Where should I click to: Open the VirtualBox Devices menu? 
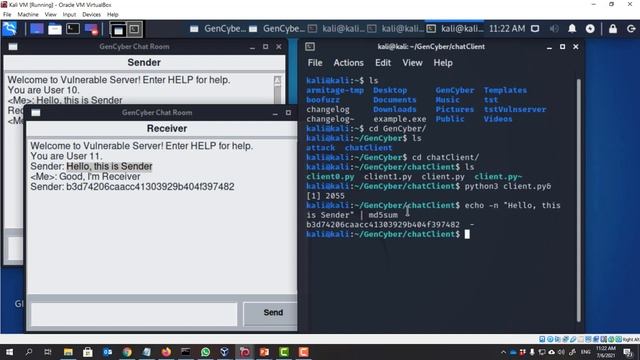91,14
